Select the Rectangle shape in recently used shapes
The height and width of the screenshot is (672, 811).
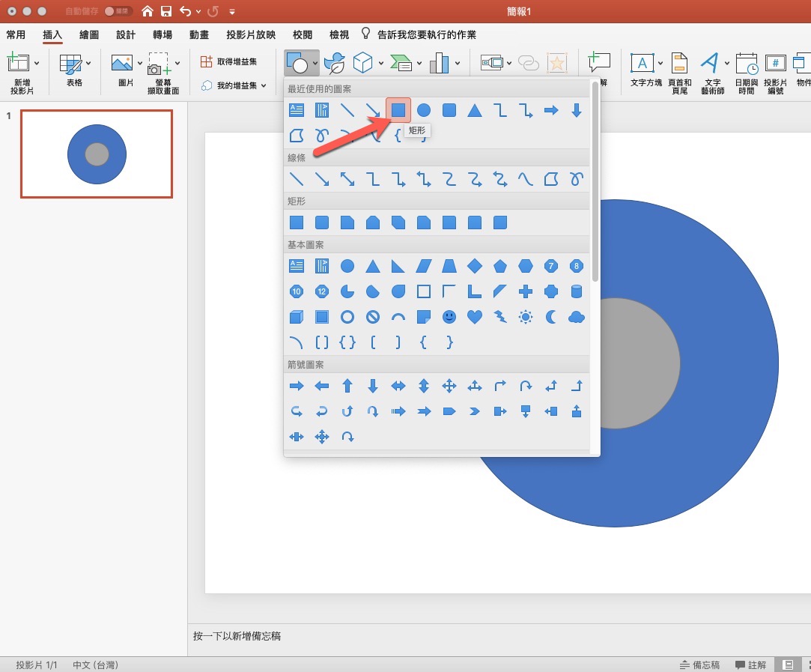point(398,110)
